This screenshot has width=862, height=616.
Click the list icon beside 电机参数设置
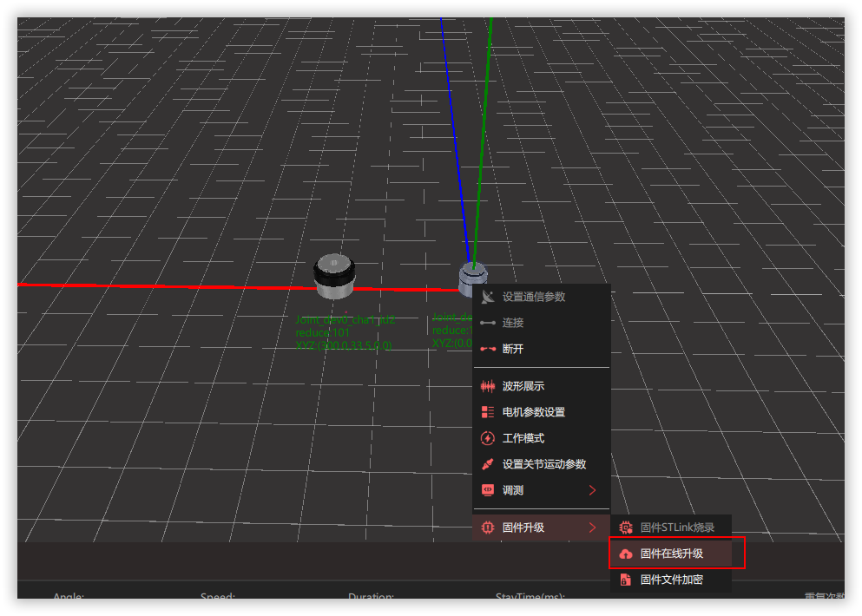tap(487, 412)
